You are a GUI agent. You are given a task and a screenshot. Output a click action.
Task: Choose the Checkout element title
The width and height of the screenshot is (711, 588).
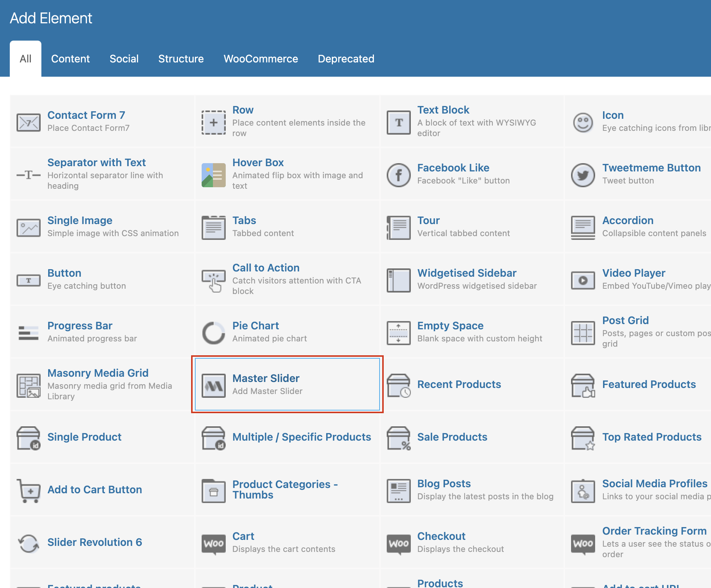(441, 536)
